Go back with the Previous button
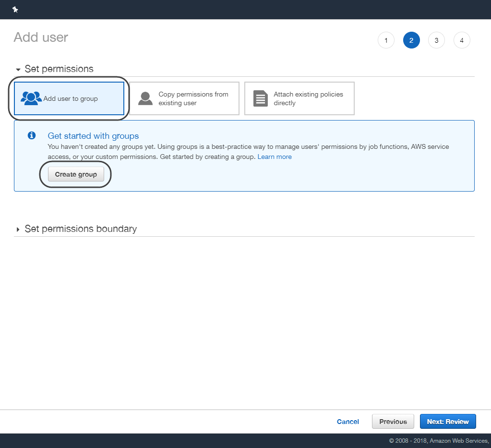491x448 pixels. 393,422
